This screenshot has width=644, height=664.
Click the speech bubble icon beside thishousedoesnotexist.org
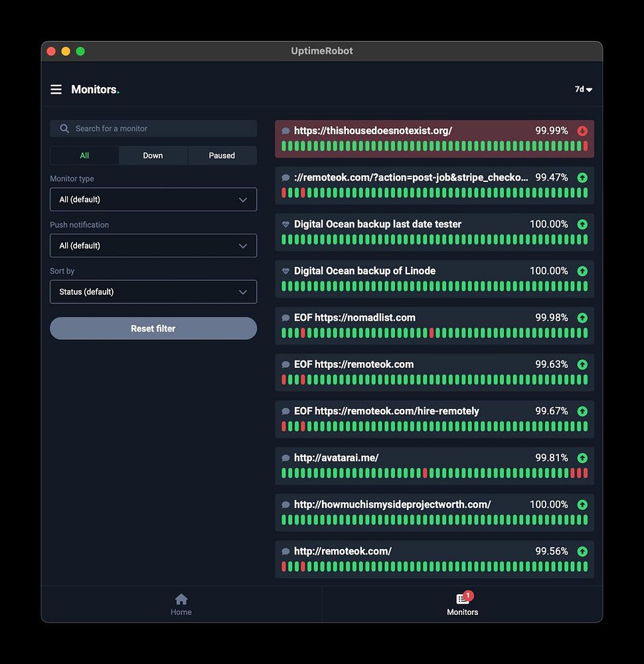pos(285,131)
